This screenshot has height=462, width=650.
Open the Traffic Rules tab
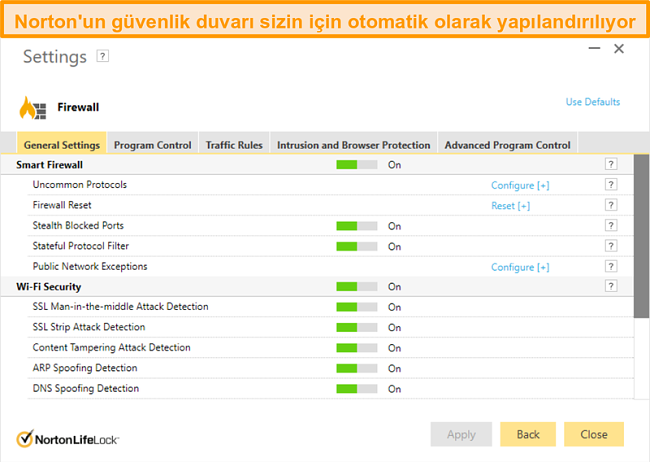[234, 145]
